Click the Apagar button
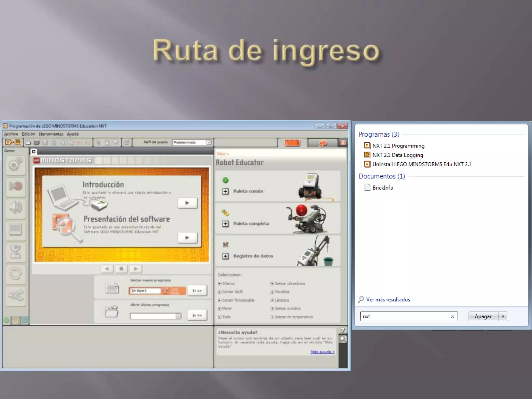This screenshot has height=399, width=532. [x=483, y=316]
